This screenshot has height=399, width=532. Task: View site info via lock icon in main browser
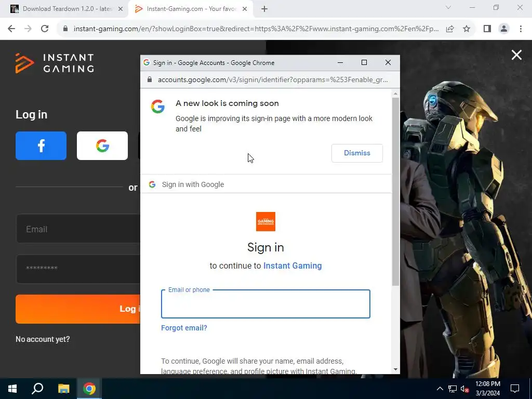click(65, 29)
